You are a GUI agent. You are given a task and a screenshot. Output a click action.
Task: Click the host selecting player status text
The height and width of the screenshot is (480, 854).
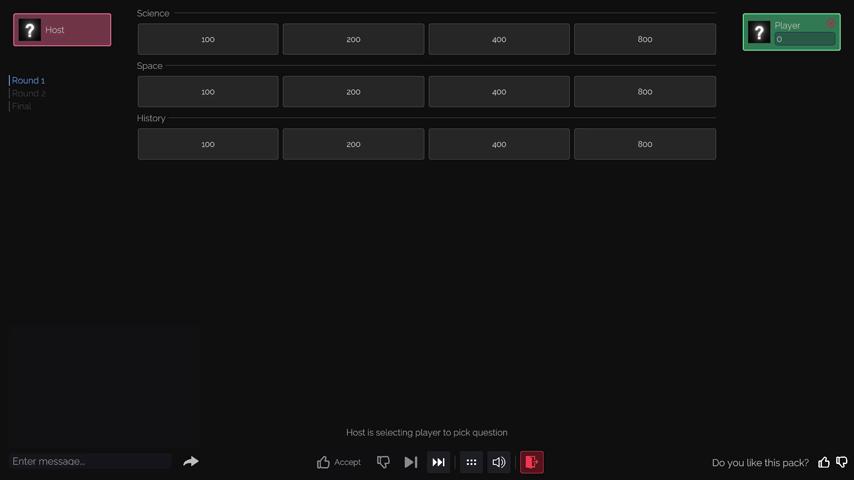427,432
